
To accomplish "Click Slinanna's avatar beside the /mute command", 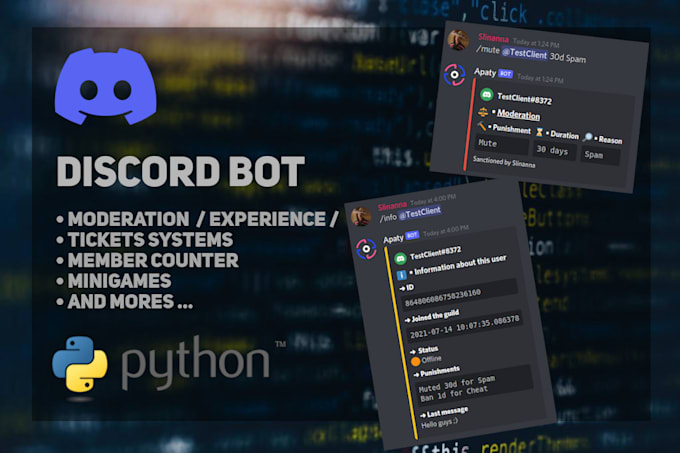I will click(458, 40).
